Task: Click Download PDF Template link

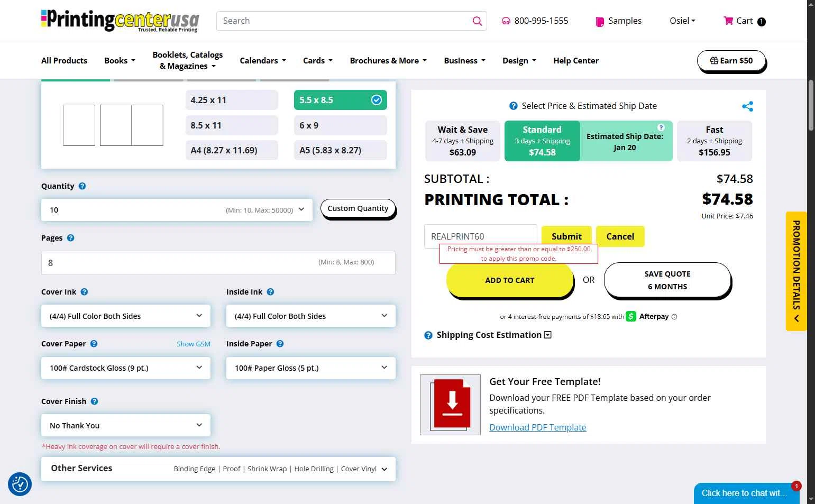Action: pyautogui.click(x=537, y=427)
